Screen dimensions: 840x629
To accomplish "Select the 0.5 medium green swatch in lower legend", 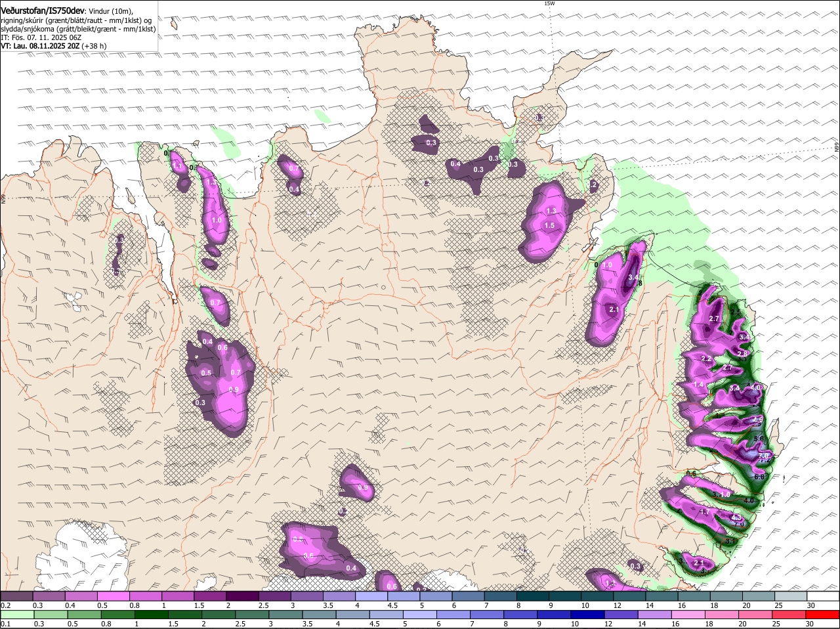I will point(85,615).
